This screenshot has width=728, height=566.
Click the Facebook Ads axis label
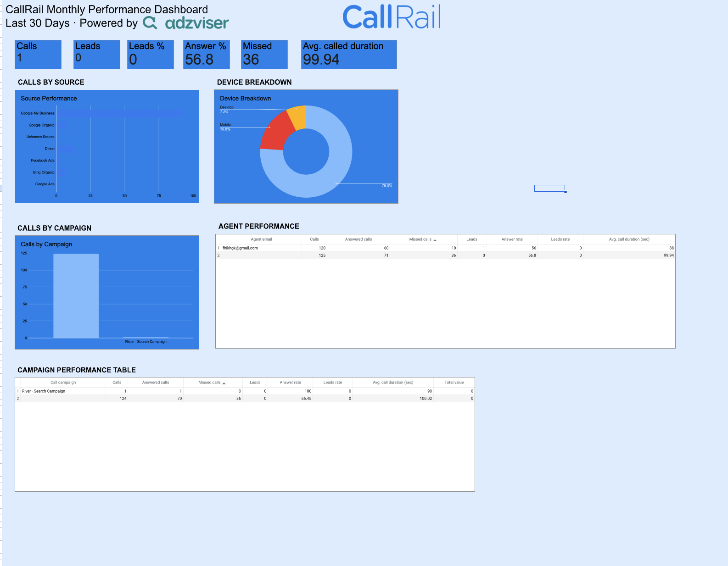coord(43,161)
